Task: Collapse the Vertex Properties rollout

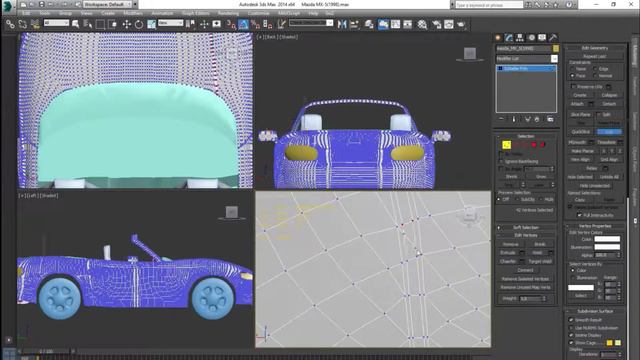Action: pos(595,226)
